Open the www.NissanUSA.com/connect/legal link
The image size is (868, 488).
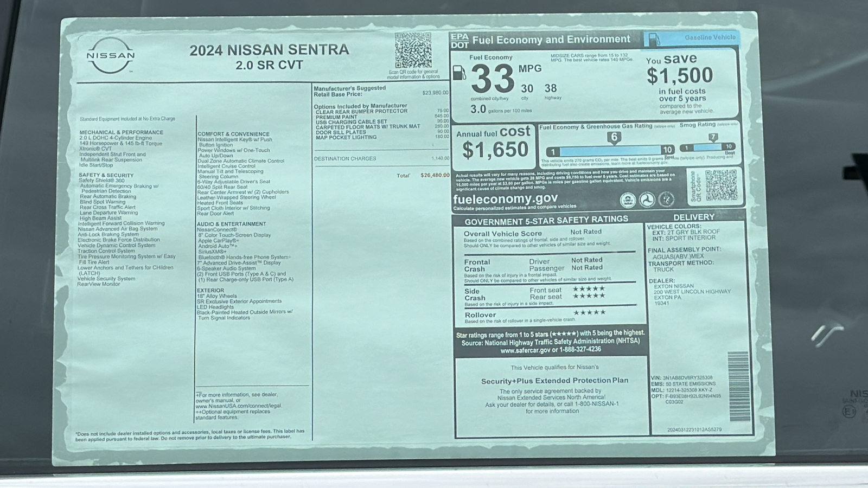coord(238,406)
